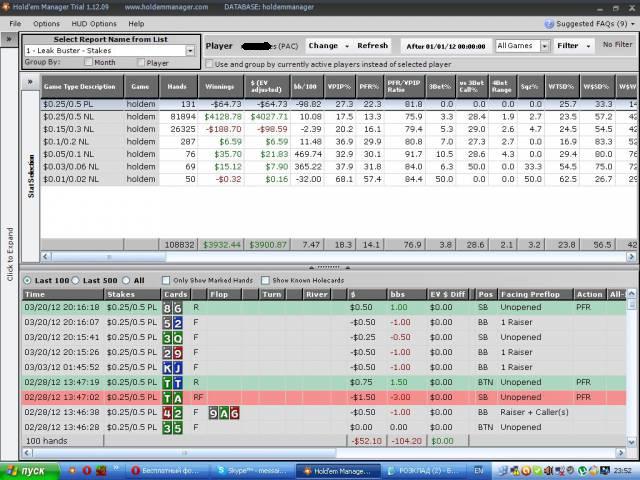Click the Click to Expand side panel
640x480 pixels.
(10, 254)
